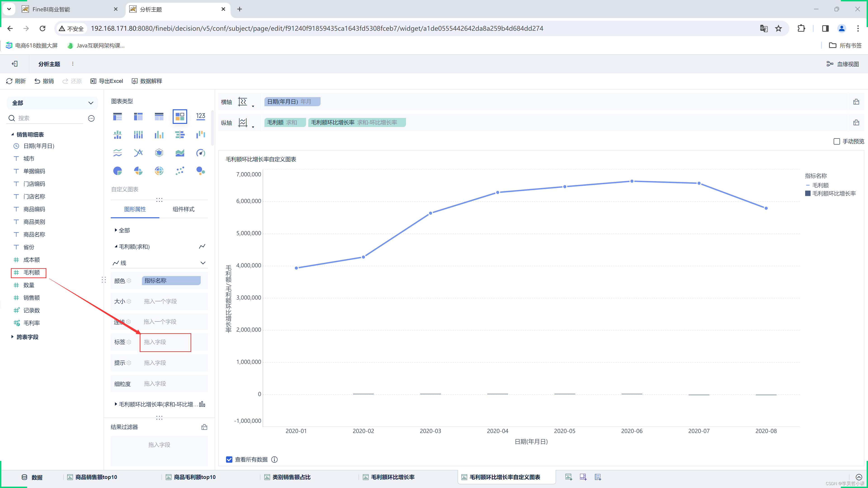The height and width of the screenshot is (488, 868).
Task: Click the 日期(年月日) field pill on 横轴
Action: pyautogui.click(x=292, y=102)
